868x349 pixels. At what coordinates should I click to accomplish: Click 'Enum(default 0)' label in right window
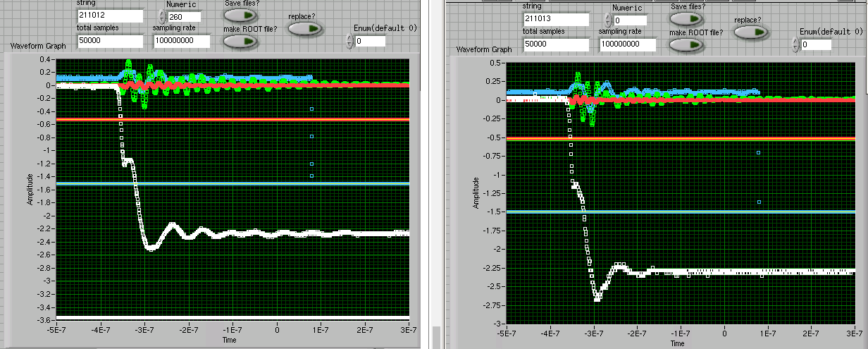(831, 32)
